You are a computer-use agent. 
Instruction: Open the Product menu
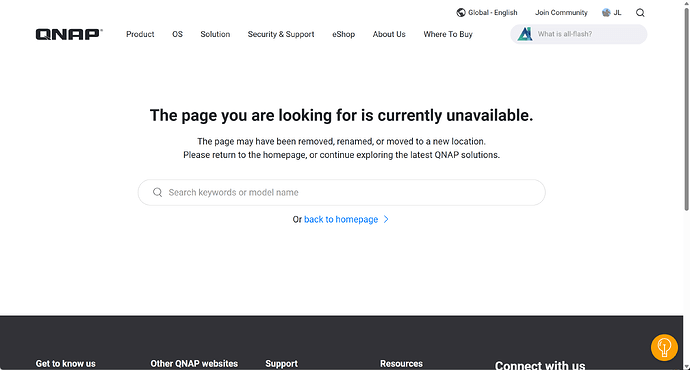pos(140,34)
